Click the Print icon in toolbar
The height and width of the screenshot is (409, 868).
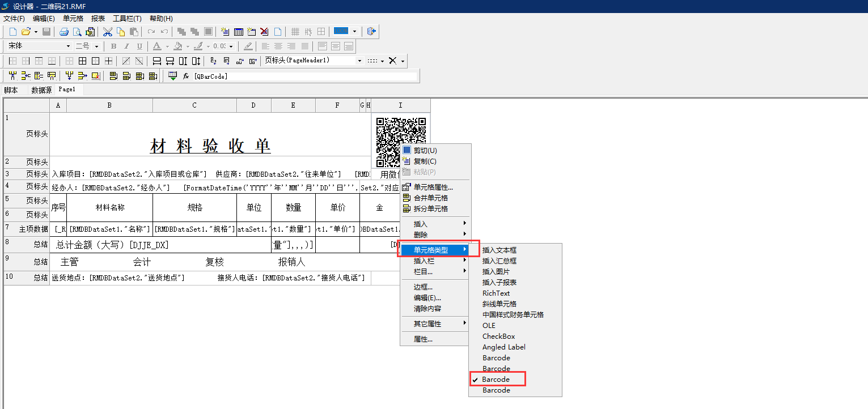(65, 32)
